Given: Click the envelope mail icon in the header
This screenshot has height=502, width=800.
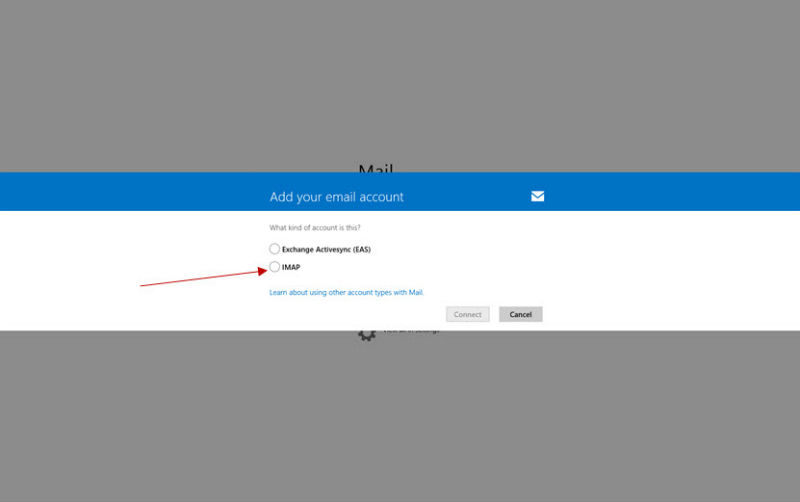Looking at the screenshot, I should pos(537,196).
